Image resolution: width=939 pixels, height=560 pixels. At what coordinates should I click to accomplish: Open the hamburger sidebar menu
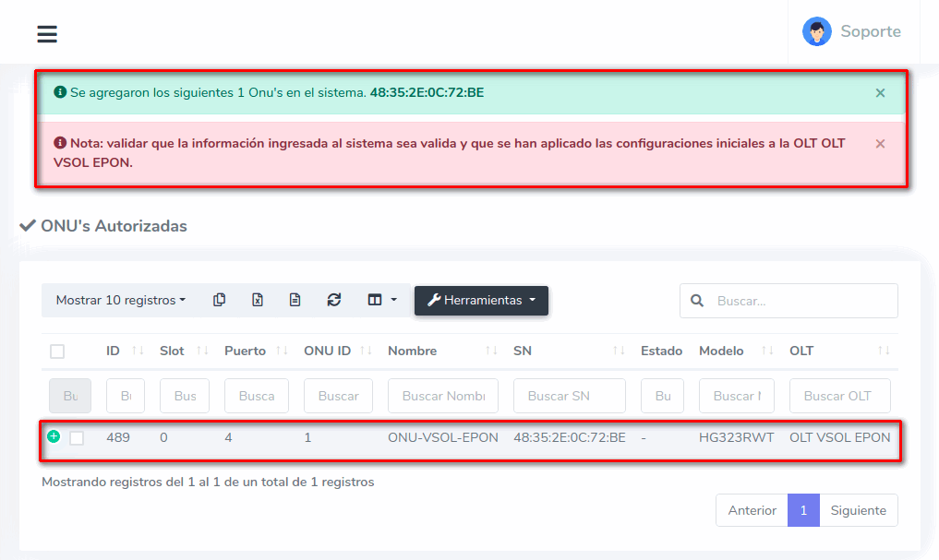[x=47, y=34]
